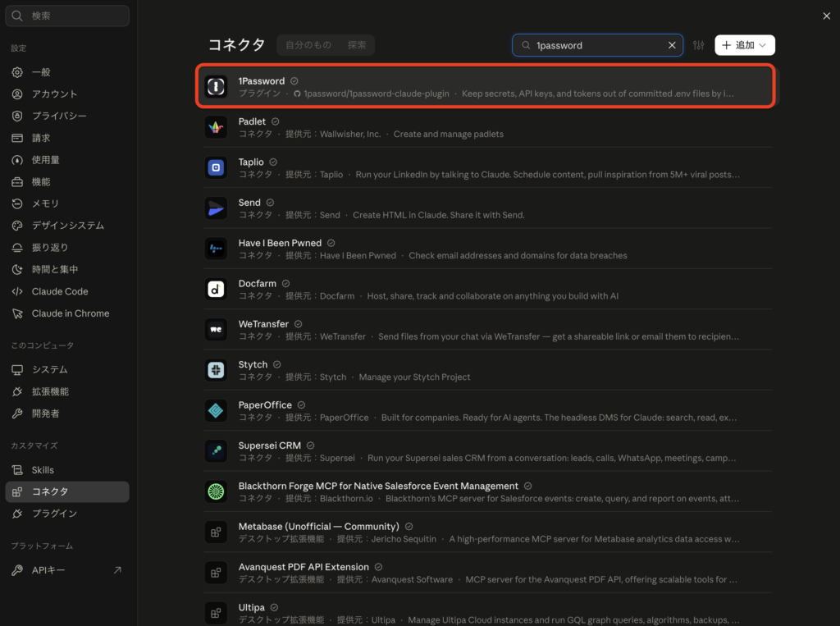Select the PaperOffice title
The height and width of the screenshot is (626, 840).
pos(265,405)
